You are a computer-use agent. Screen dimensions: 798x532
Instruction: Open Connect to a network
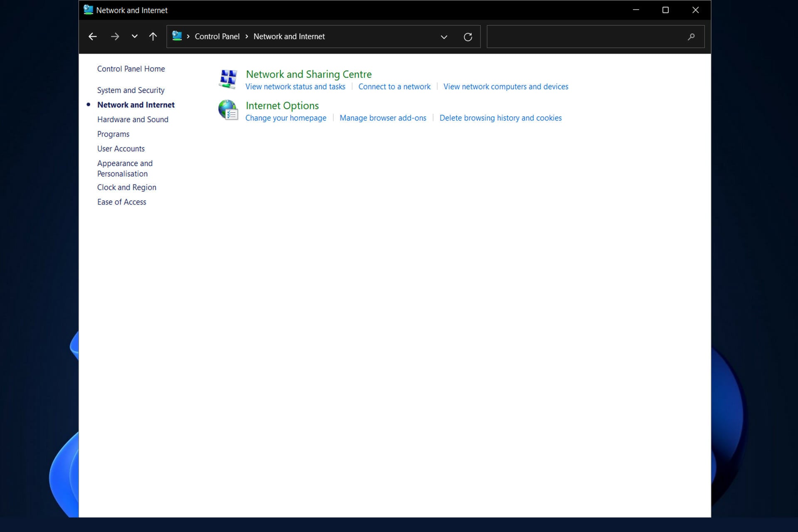pyautogui.click(x=394, y=86)
